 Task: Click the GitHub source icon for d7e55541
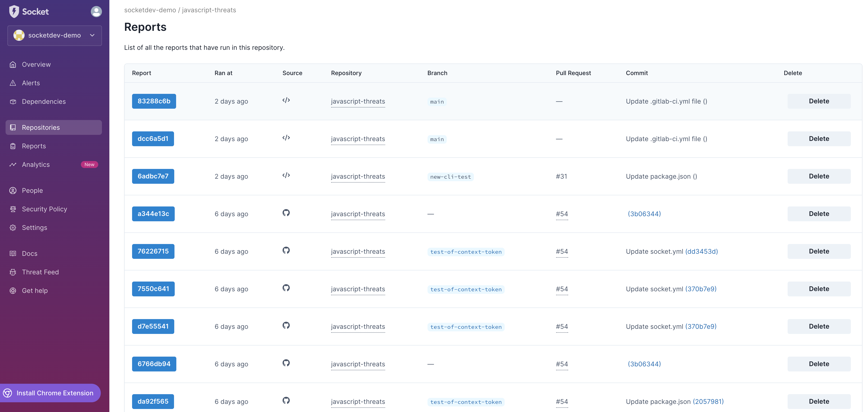tap(286, 325)
